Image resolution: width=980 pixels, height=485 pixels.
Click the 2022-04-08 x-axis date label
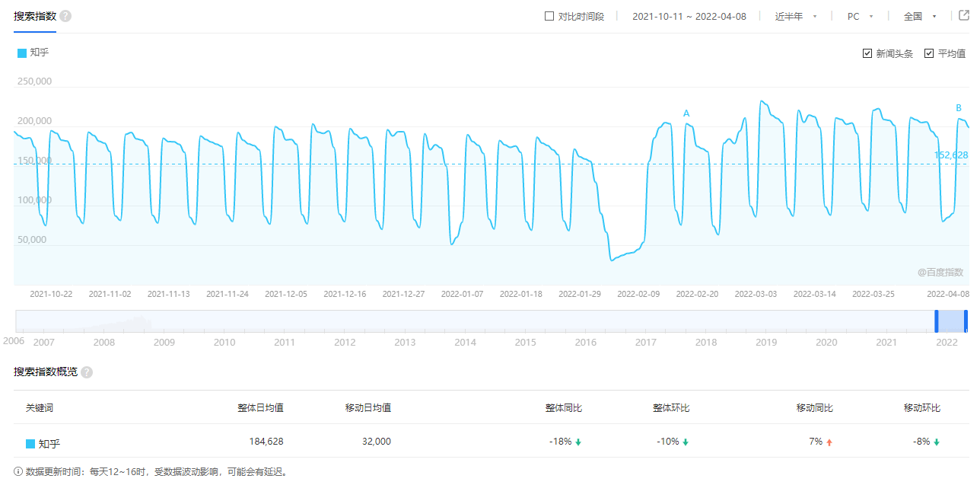coord(947,294)
